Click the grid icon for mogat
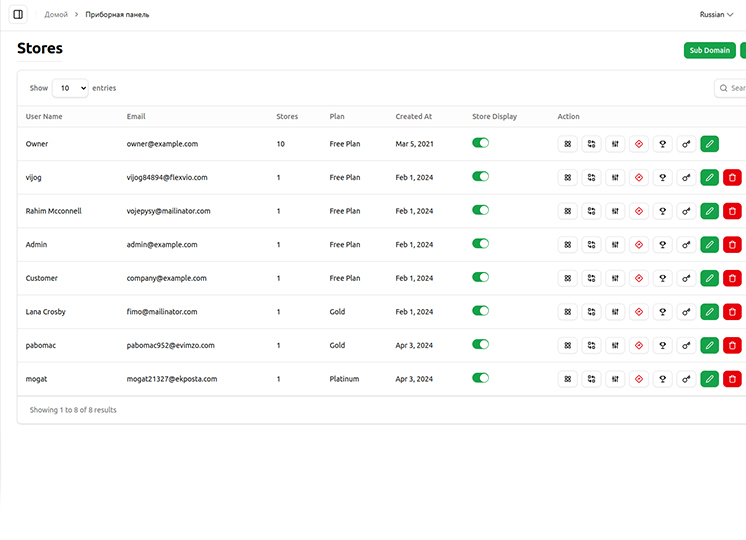Screen dimensions: 746x540 (567, 379)
